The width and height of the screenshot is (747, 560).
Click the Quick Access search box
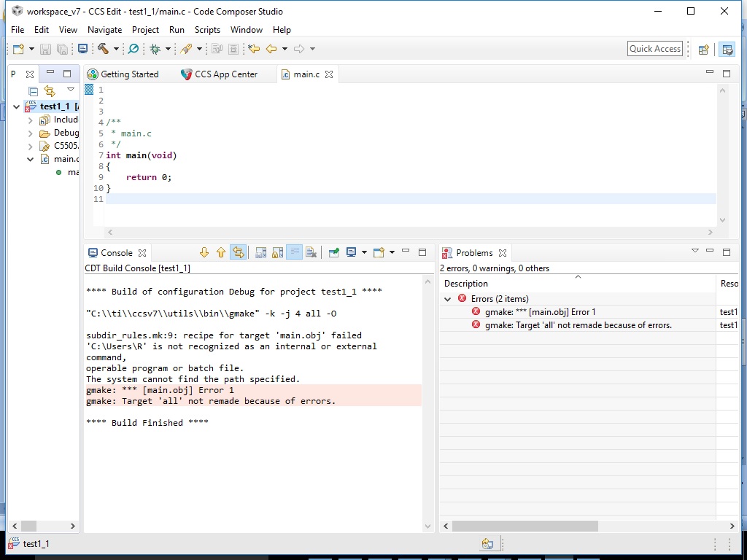tap(654, 49)
